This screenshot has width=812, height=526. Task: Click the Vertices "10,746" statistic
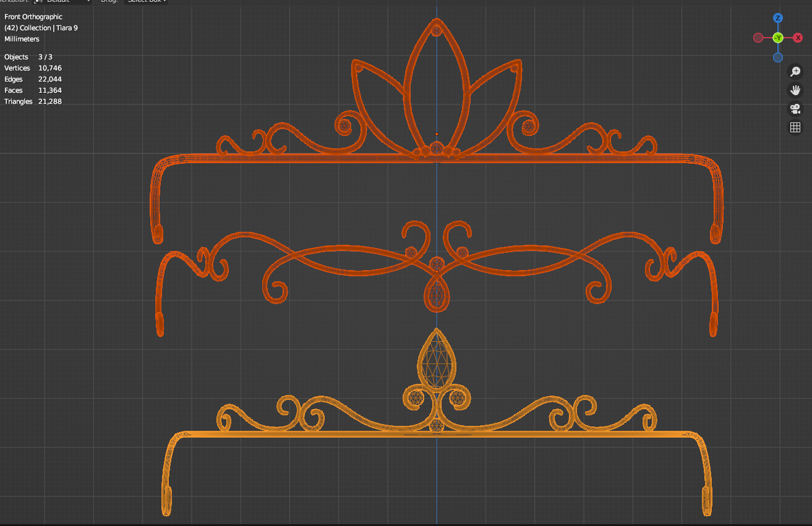(x=50, y=68)
